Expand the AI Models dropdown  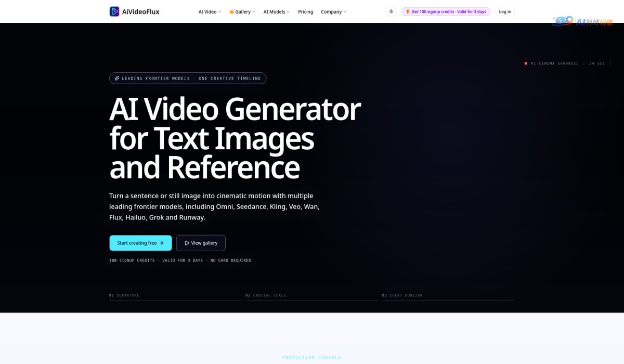[277, 11]
